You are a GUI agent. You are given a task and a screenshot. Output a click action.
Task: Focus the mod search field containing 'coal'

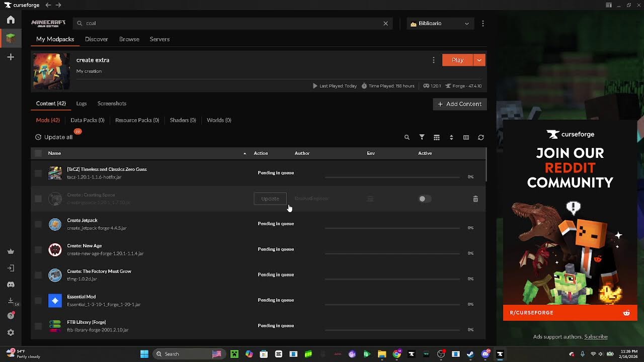point(232,23)
